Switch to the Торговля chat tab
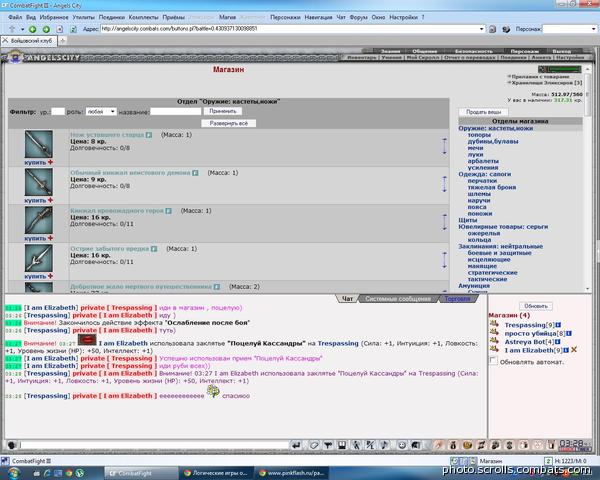The height and width of the screenshot is (480, 600). pos(457,299)
